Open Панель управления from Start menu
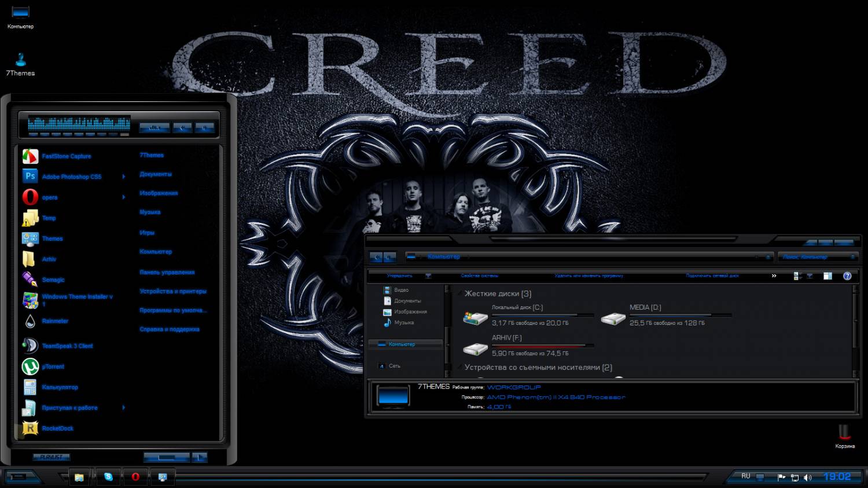Screen dimensions: 868x488 coord(167,272)
